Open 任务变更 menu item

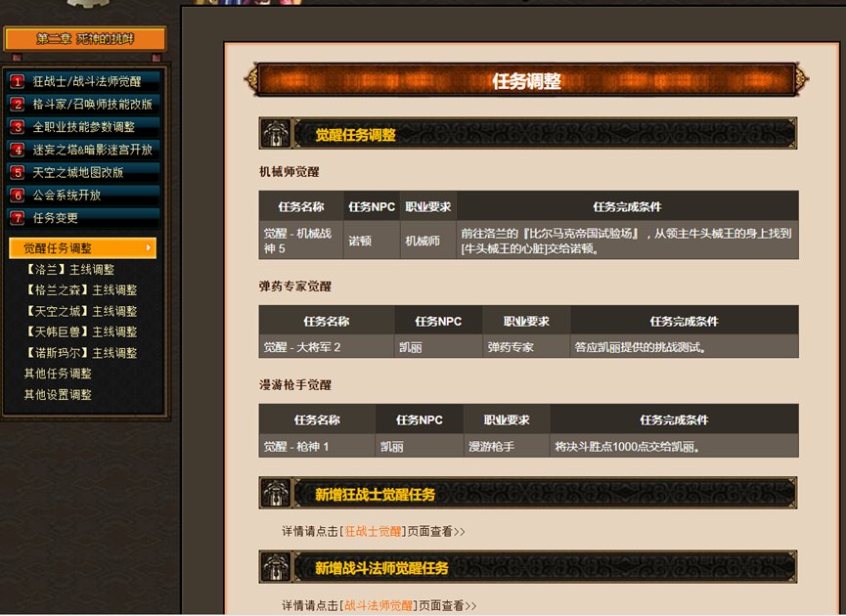pos(84,217)
